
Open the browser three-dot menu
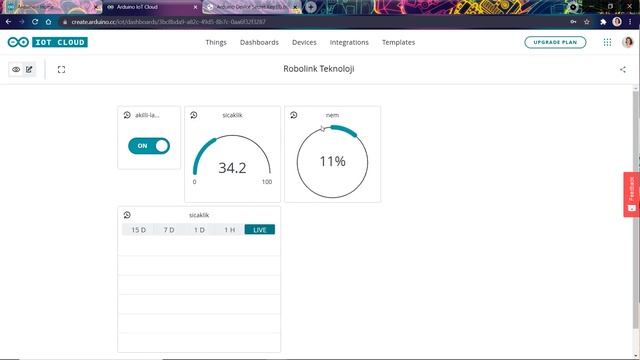(x=631, y=22)
